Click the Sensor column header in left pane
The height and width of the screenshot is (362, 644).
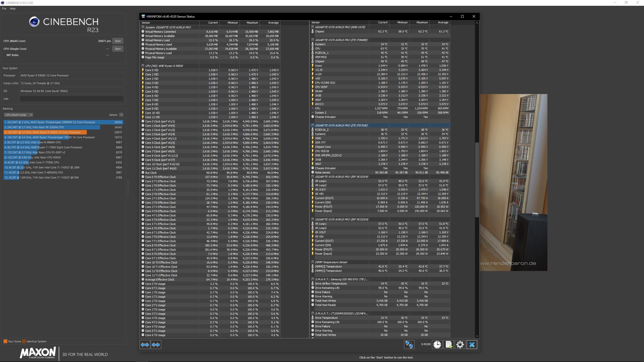click(170, 23)
